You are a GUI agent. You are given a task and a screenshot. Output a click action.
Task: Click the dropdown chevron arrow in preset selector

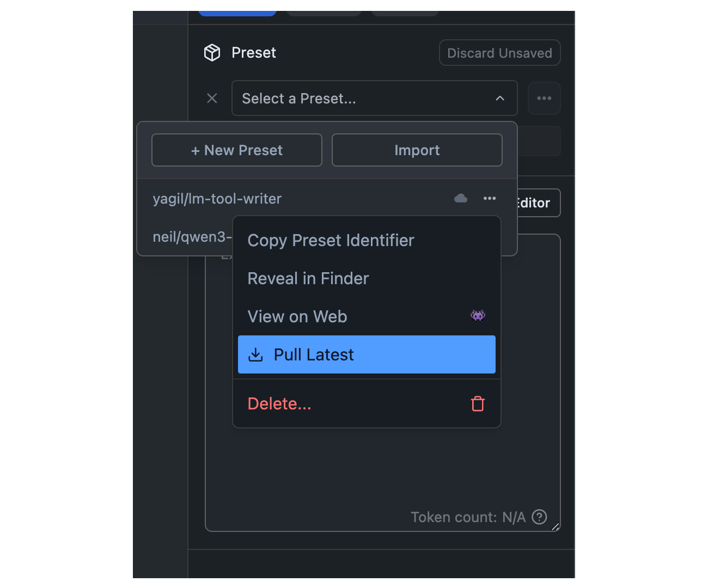pyautogui.click(x=500, y=99)
